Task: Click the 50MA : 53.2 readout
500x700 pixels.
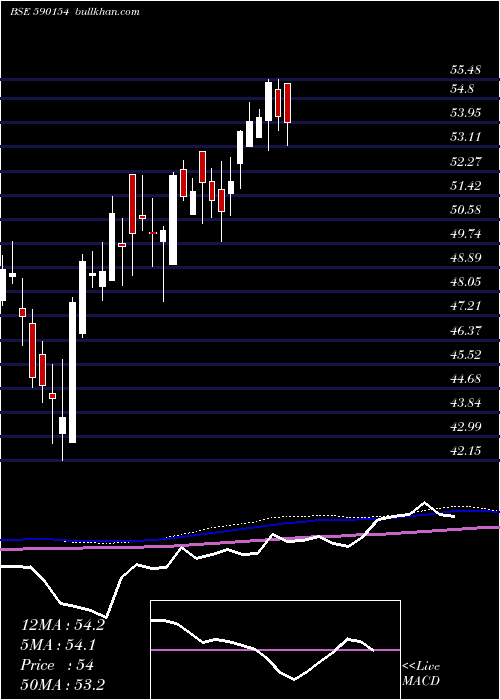Action: tap(63, 685)
